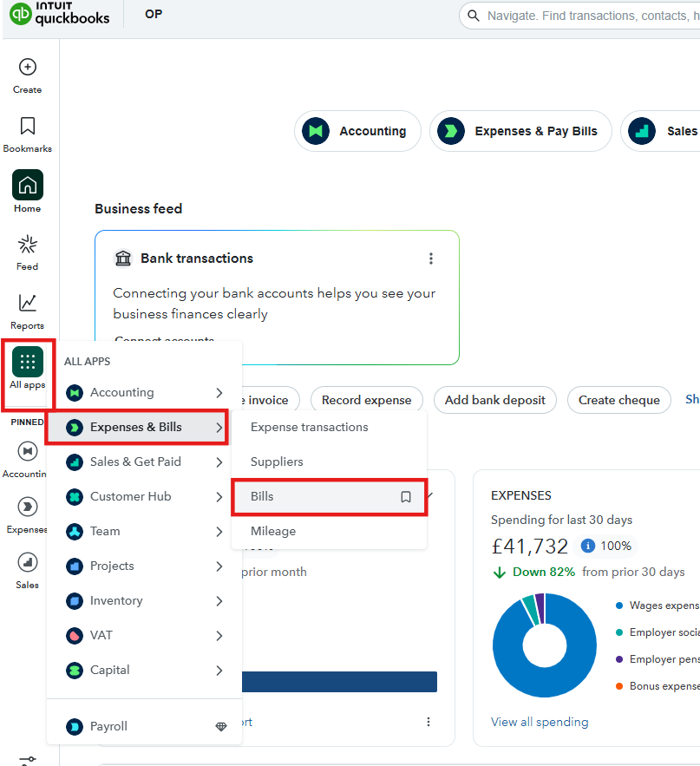Expand Accounting submenu chevron
Viewport: 700px width, 766px height.
point(219,393)
